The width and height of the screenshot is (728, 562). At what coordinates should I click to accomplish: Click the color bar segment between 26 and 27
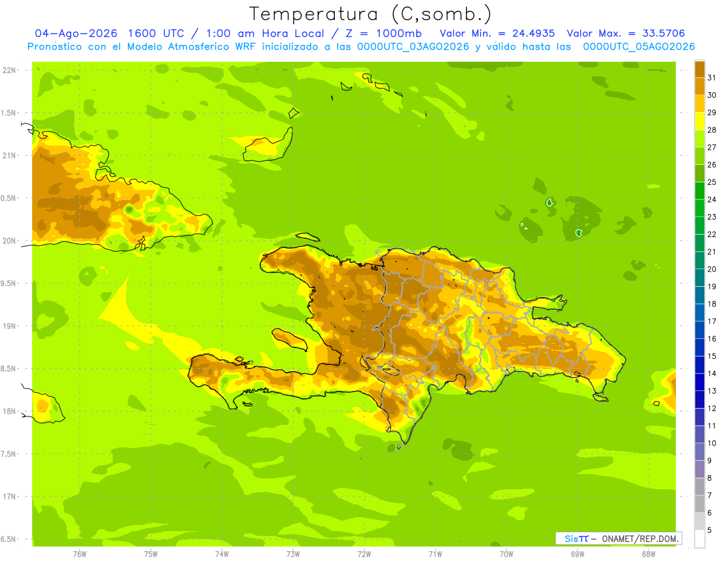coord(699,156)
